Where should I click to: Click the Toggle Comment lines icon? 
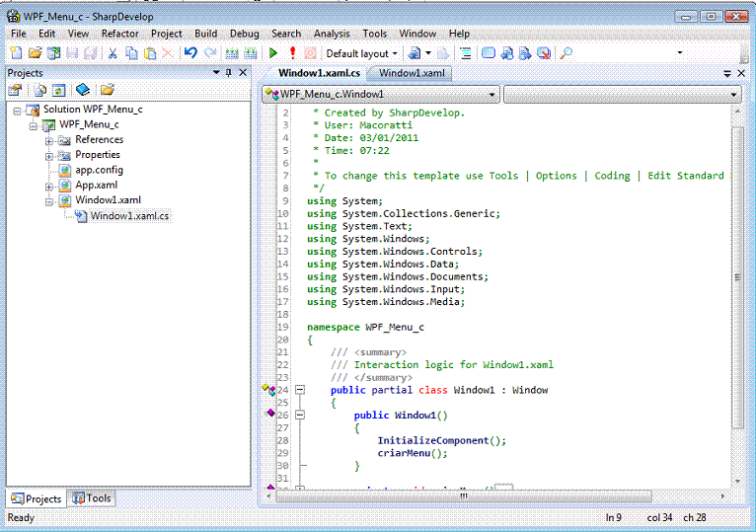pos(466,53)
